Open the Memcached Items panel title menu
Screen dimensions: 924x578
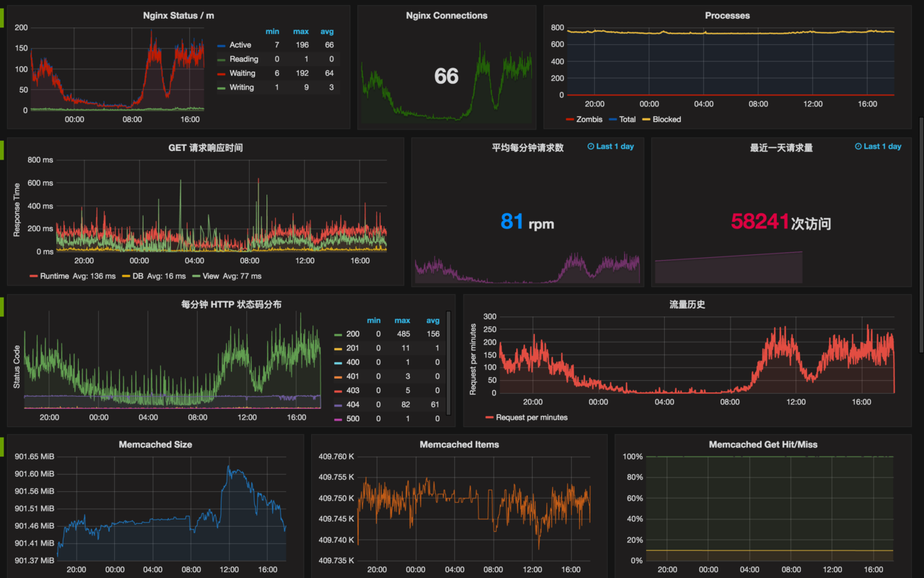(459, 445)
